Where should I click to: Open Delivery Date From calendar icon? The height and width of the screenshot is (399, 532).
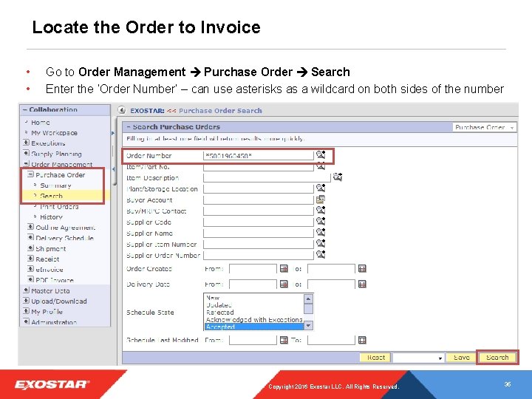pos(284,284)
